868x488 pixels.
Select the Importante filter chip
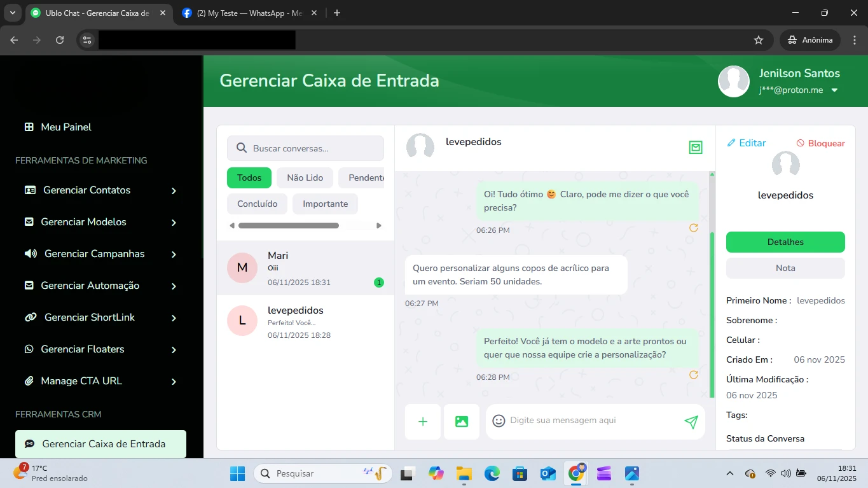(325, 204)
